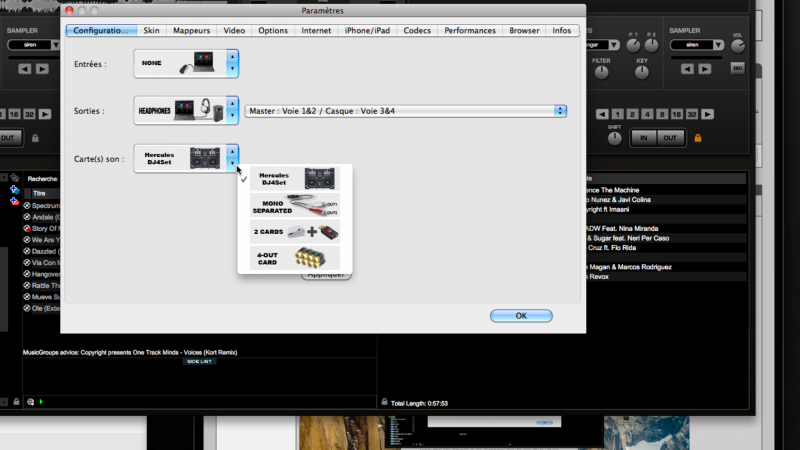Viewport: 800px width, 450px height.
Task: Click the right sampler's play arrow button
Action: (707, 68)
